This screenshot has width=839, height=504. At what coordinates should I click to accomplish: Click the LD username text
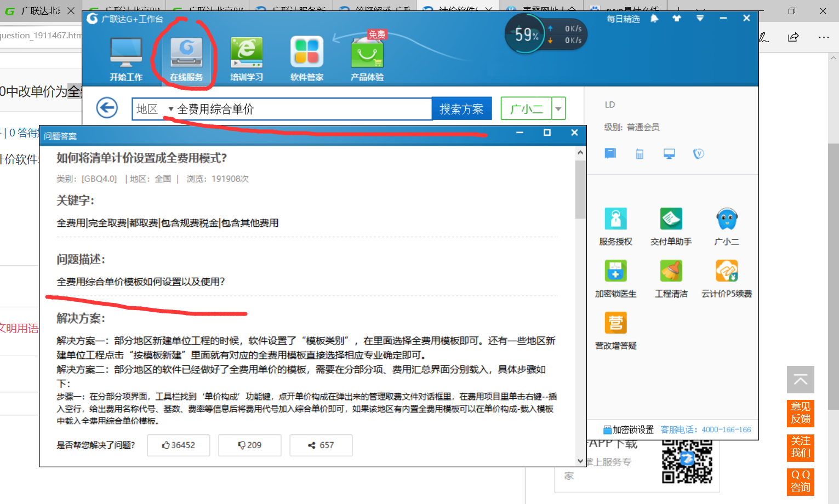pyautogui.click(x=610, y=105)
